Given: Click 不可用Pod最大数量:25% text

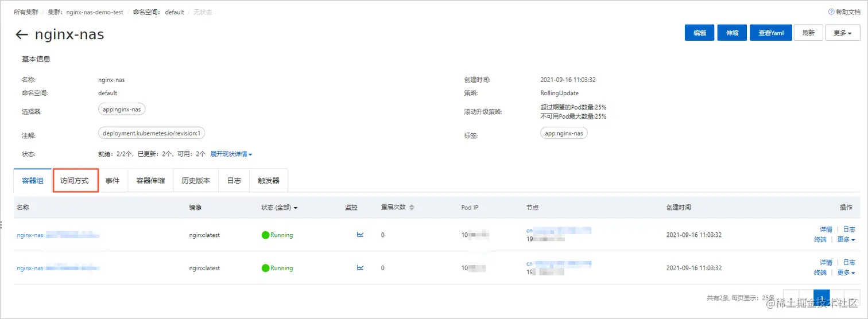Looking at the screenshot, I should coord(573,116).
